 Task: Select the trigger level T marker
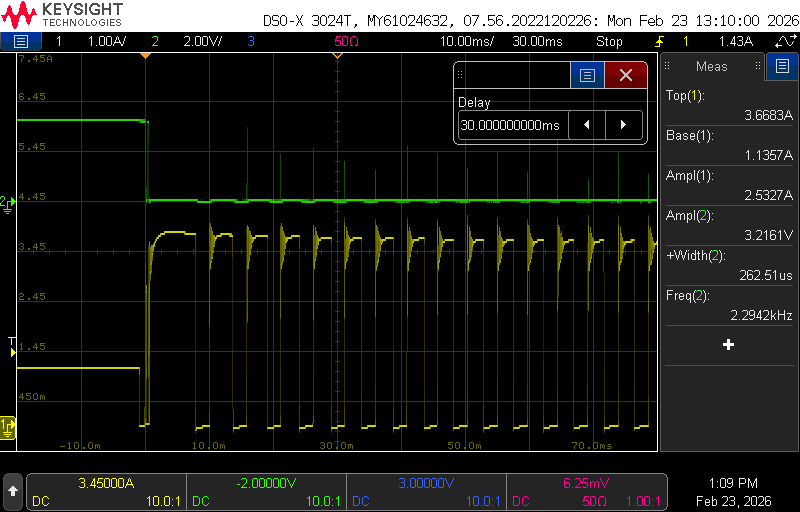(x=12, y=346)
